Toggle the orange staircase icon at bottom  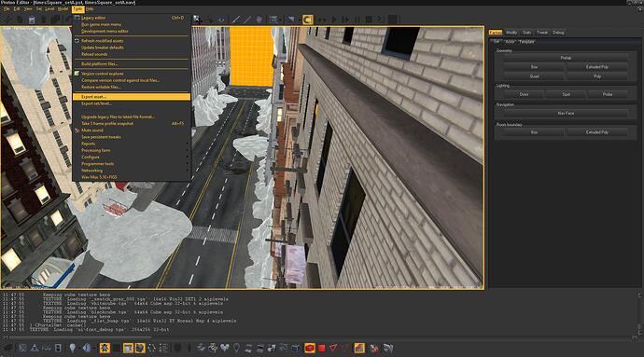click(359, 348)
